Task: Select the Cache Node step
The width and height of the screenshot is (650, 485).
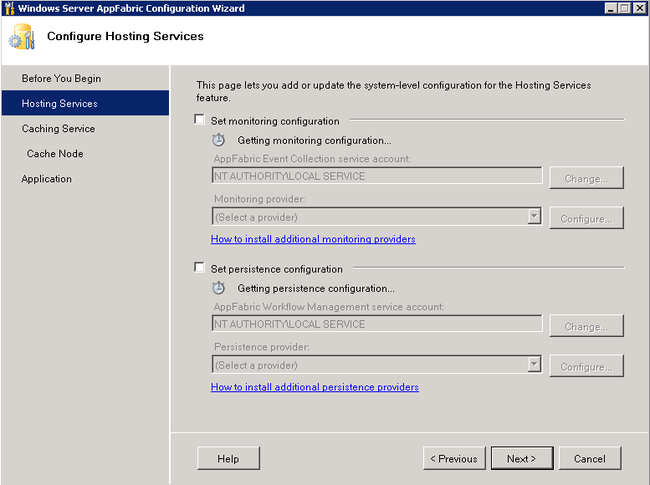Action: click(x=55, y=154)
